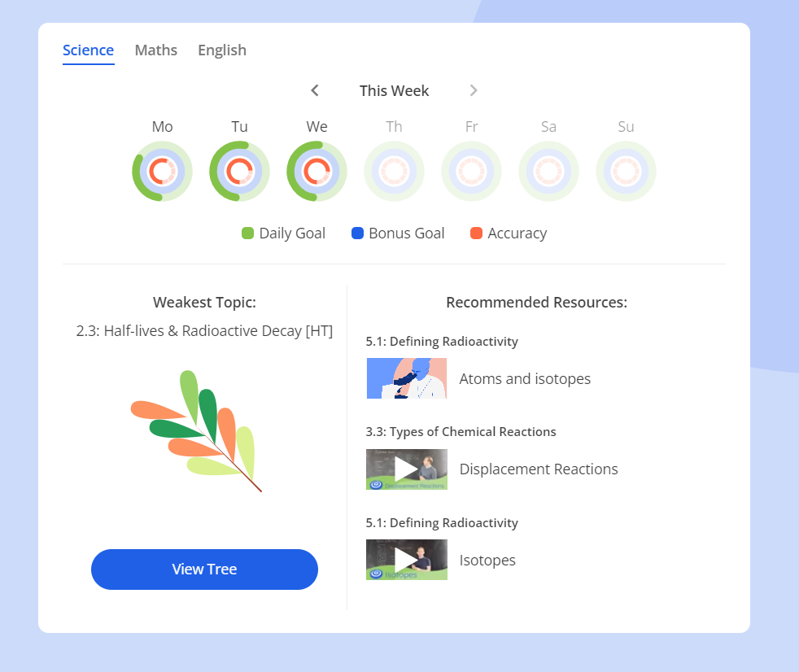
Task: Play the Displacement Reactions video thumbnail
Action: coord(407,469)
